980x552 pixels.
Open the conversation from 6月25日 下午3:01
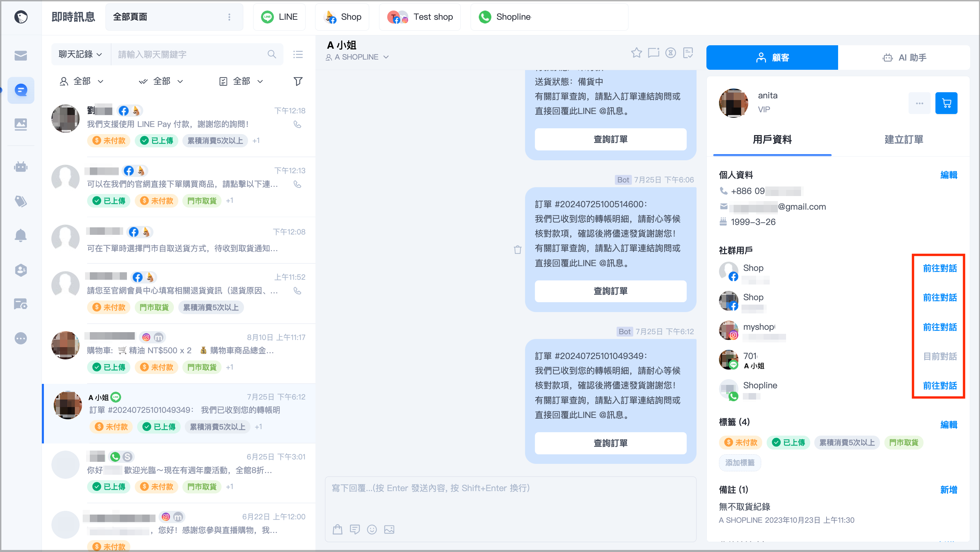(179, 473)
